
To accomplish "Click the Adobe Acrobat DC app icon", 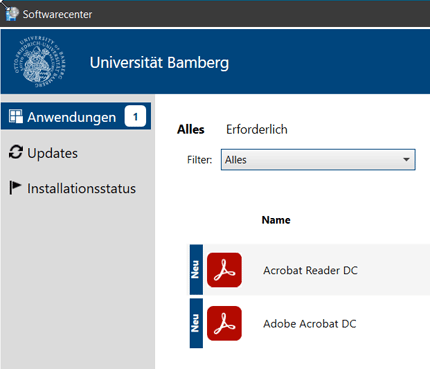I will click(x=224, y=323).
